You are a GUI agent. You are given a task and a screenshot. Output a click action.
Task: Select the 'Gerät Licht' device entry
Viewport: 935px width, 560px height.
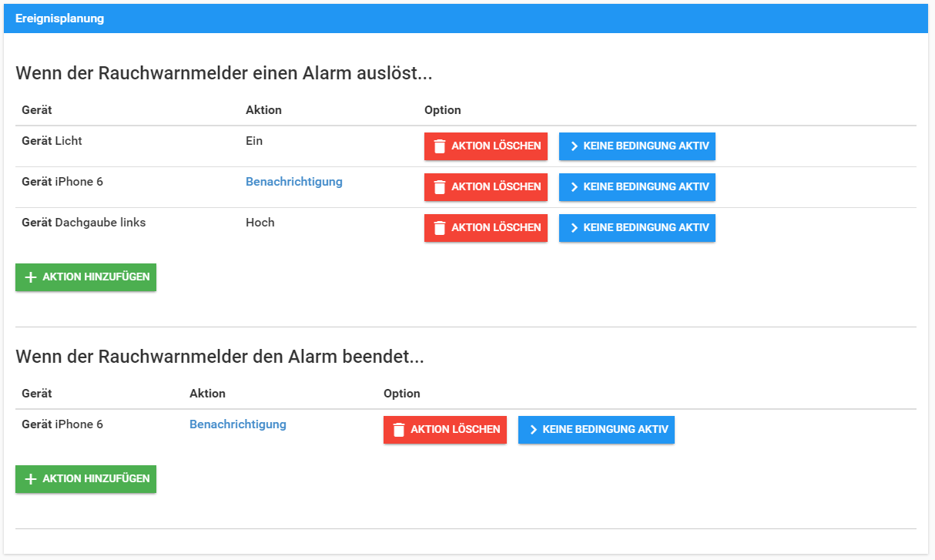pos(52,141)
